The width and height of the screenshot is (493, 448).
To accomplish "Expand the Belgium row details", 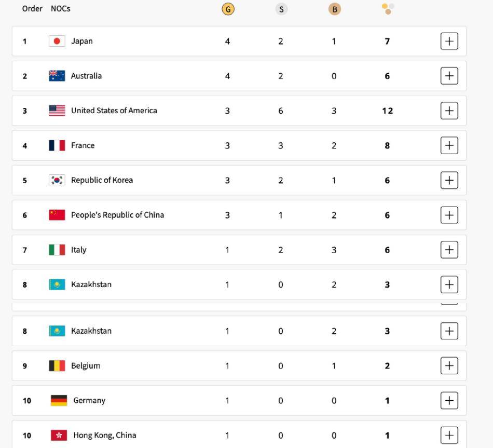I will point(449,365).
